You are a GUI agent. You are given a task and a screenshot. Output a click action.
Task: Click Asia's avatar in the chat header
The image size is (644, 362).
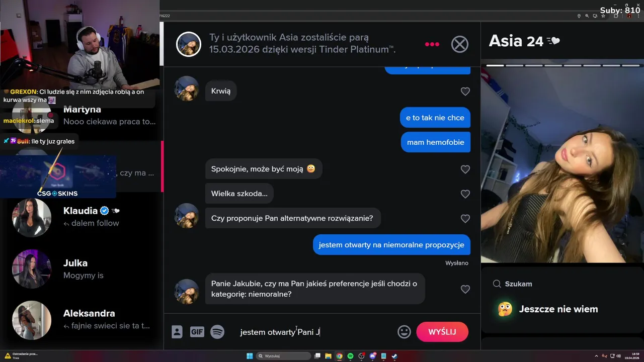(189, 44)
